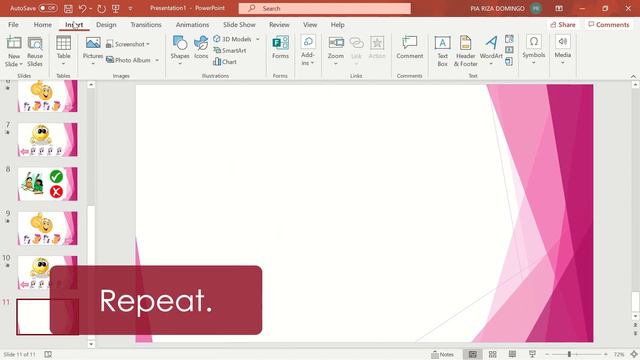
Task: Open Photo Album dropdown arrow
Action: (157, 60)
